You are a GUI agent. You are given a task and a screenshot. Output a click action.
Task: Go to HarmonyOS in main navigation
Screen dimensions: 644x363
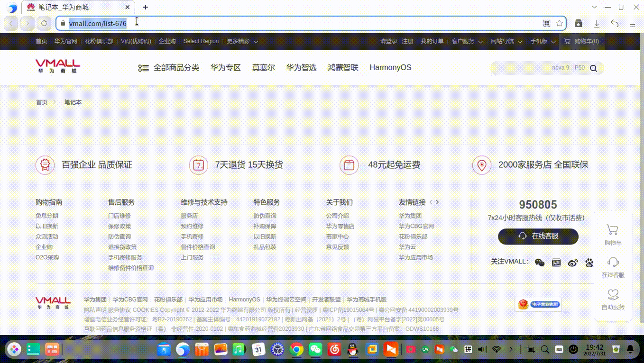pyautogui.click(x=390, y=68)
